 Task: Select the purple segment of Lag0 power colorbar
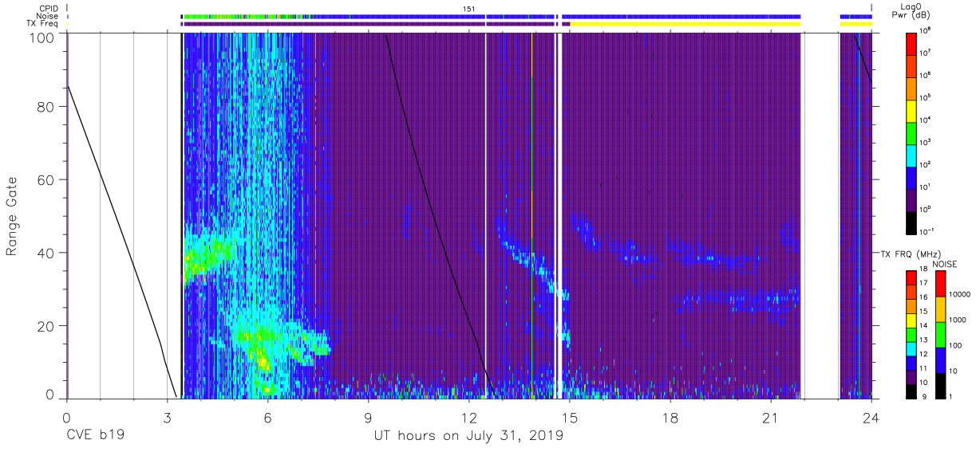pos(912,198)
